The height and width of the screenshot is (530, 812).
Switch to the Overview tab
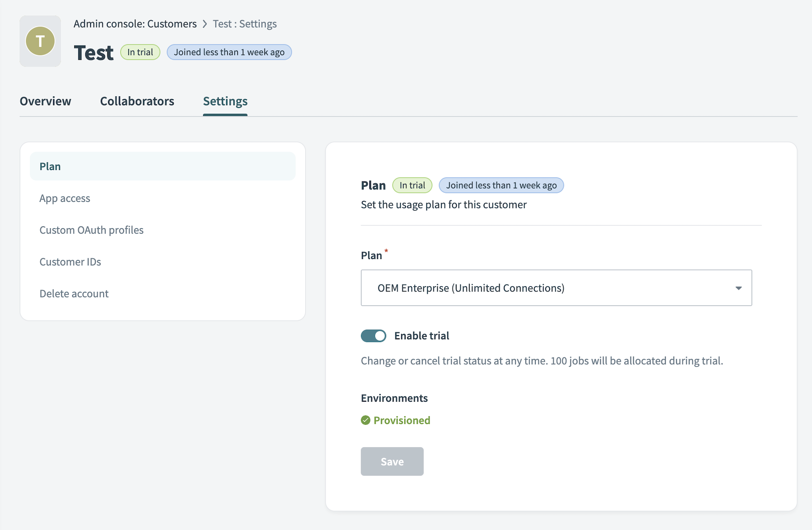[x=45, y=101]
